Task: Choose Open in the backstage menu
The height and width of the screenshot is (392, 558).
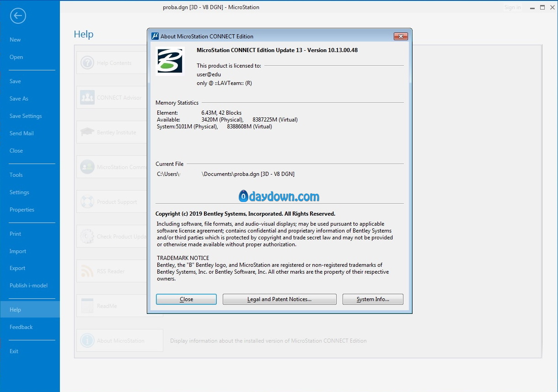Action: tap(30, 57)
